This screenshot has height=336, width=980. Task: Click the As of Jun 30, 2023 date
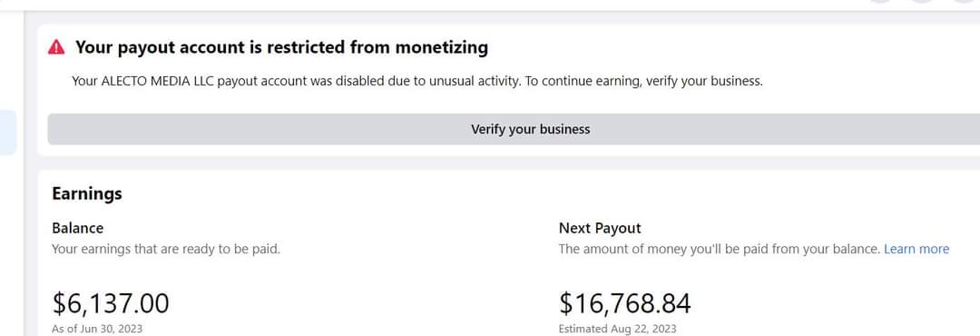click(x=97, y=329)
